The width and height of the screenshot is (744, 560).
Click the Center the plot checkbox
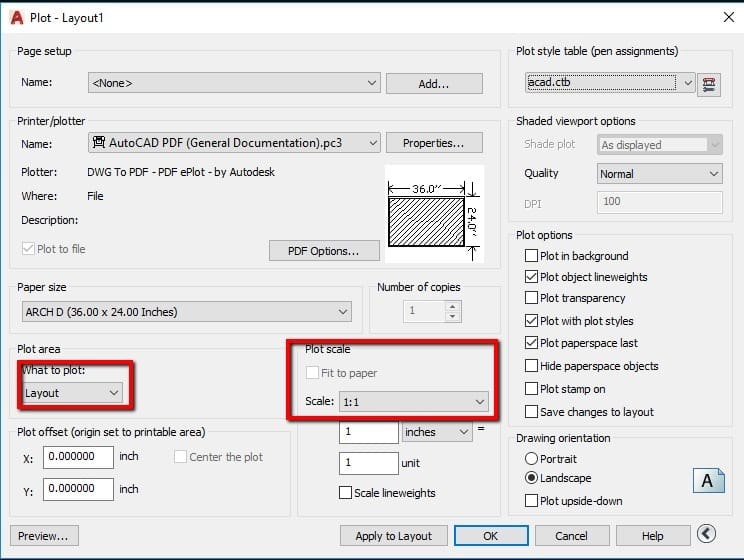pos(180,457)
